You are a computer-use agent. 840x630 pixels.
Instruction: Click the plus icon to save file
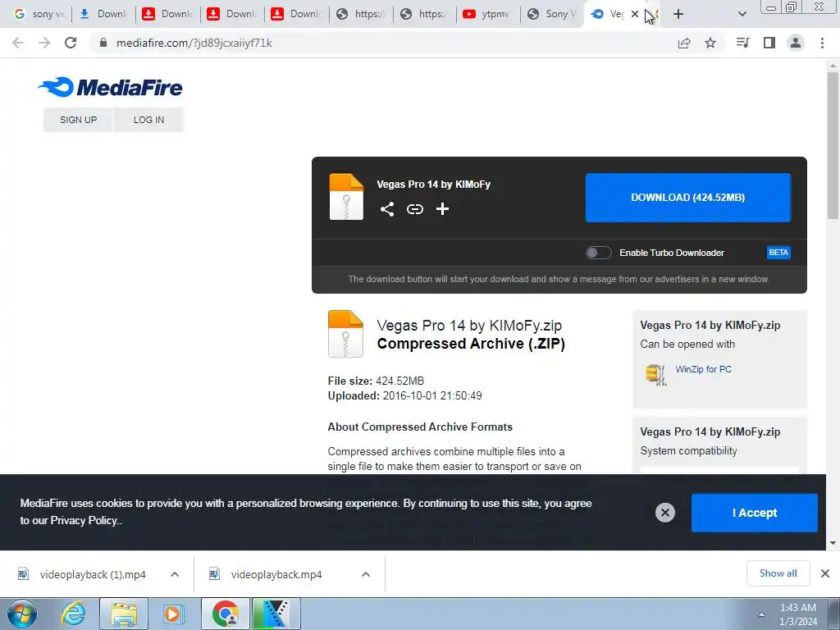442,209
